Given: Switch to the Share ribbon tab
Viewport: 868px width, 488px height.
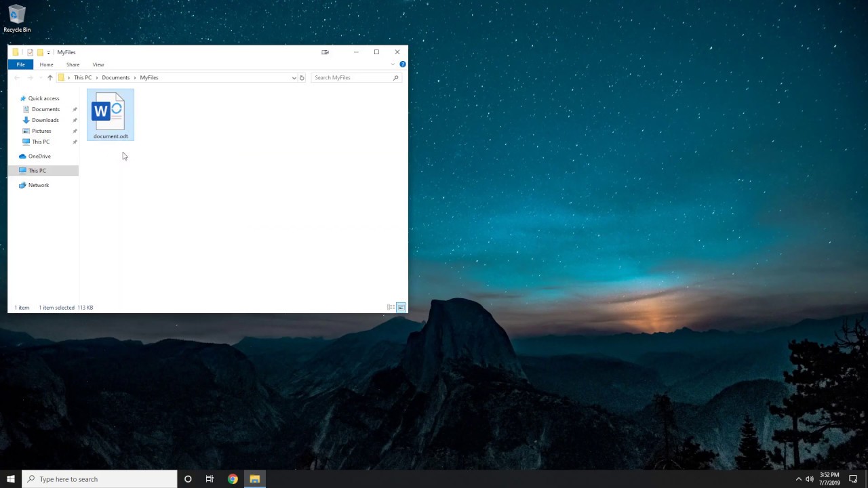Looking at the screenshot, I should click(x=73, y=64).
